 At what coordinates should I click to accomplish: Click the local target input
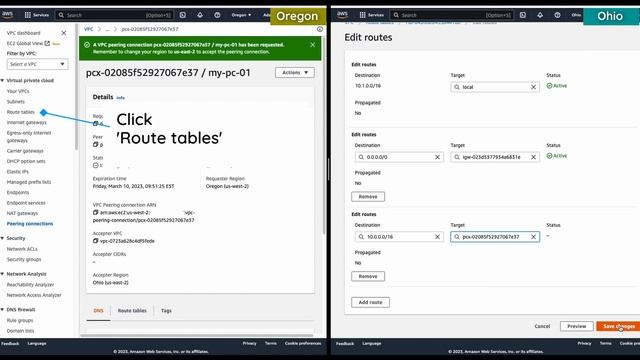pos(495,87)
